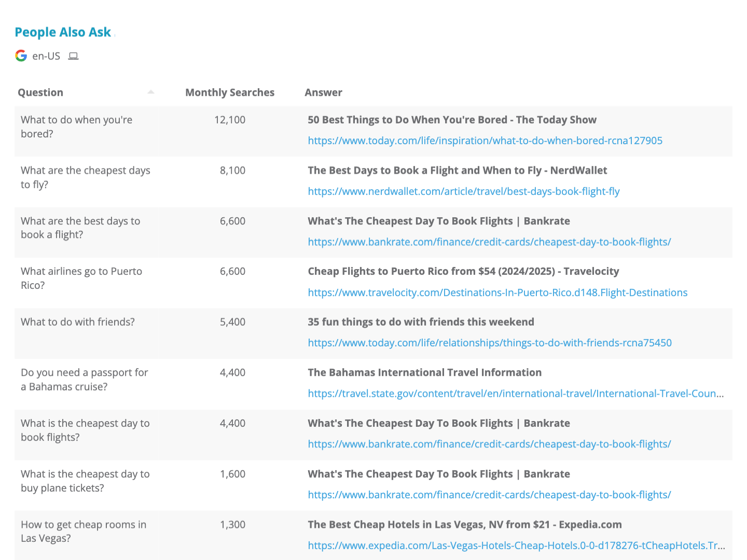The width and height of the screenshot is (747, 560).
Task: Click '50 Best Things to Do When You're Bored' title
Action: point(452,120)
